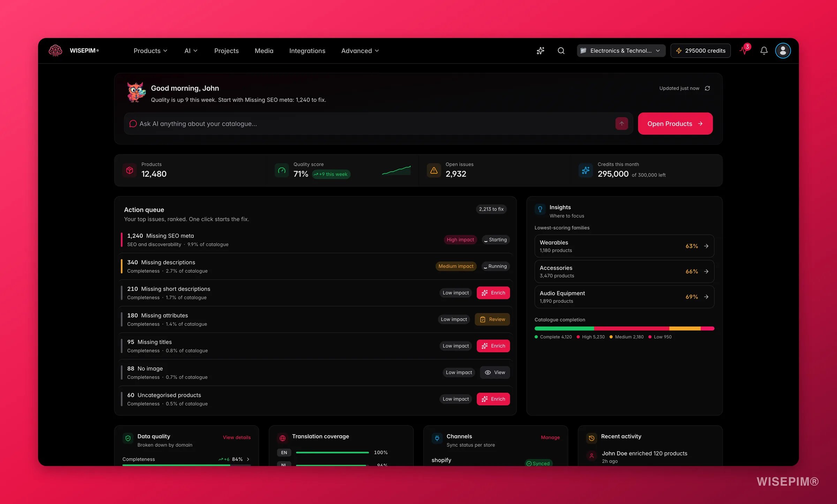Click the 295000 credits button
Screen dimensions: 837x504
700,51
